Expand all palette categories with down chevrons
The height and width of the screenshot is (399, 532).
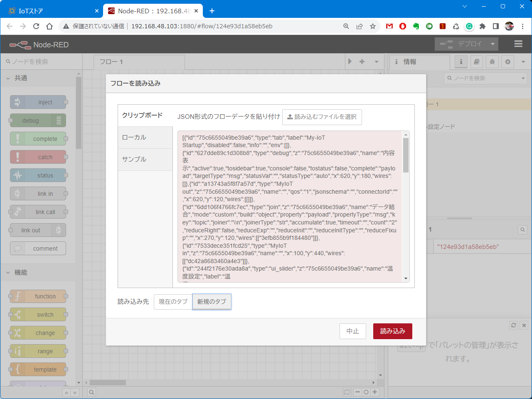[x=75, y=392]
